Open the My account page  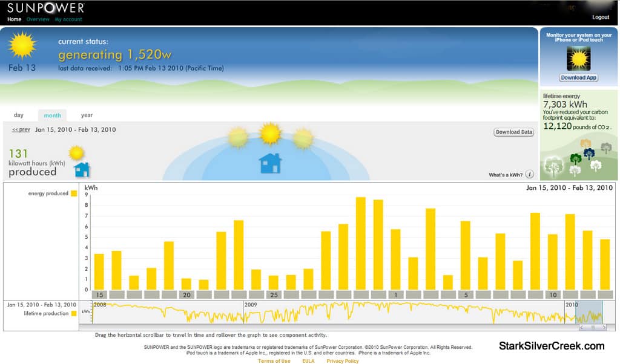point(68,19)
